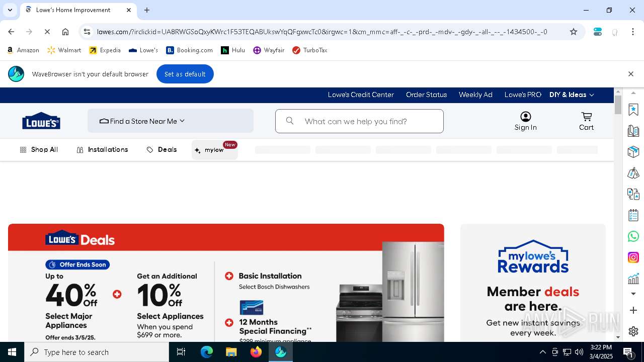The height and width of the screenshot is (362, 644).
Task: Open Shop All menu
Action: [39, 150]
